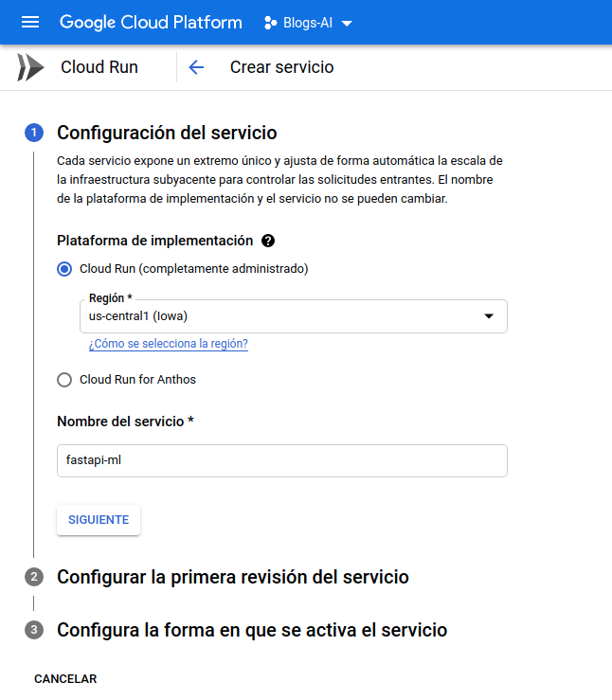The width and height of the screenshot is (612, 700).
Task: Focus the Nombre del servicio input field
Action: [x=282, y=460]
